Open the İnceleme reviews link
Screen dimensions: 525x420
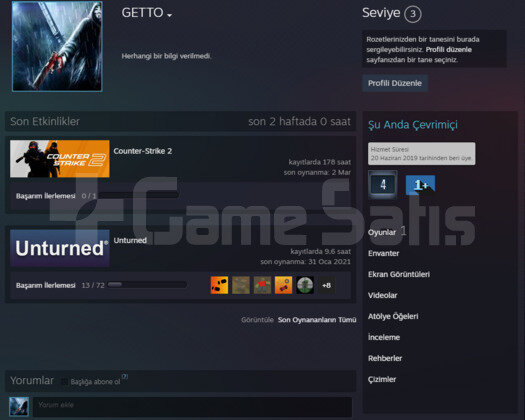click(x=384, y=337)
